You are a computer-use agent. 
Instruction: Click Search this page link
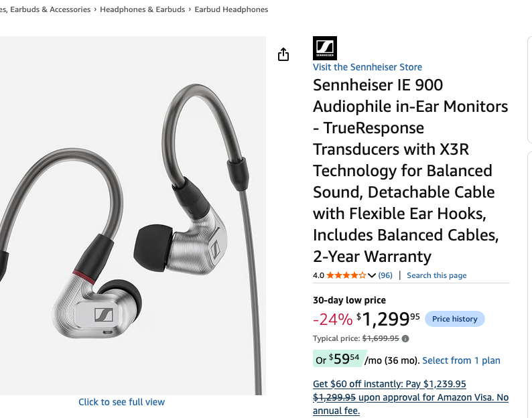click(x=436, y=275)
